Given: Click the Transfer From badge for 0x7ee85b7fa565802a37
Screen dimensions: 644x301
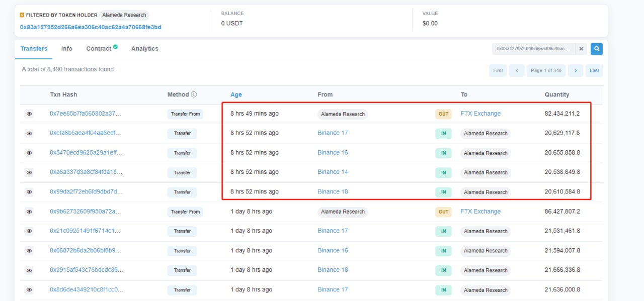Looking at the screenshot, I should pyautogui.click(x=185, y=114).
